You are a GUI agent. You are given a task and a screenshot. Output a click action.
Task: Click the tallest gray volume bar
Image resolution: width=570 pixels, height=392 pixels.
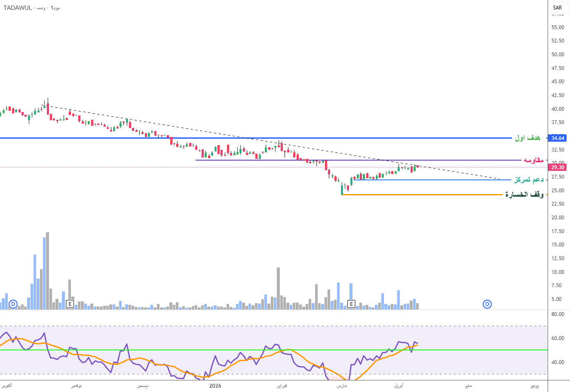[x=47, y=270]
